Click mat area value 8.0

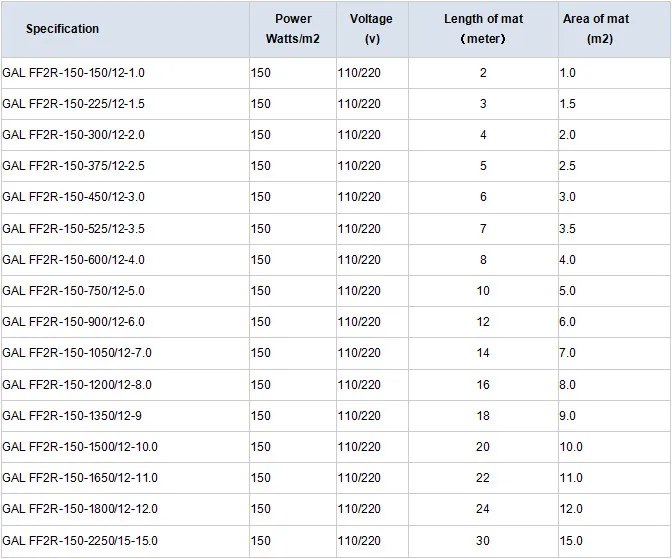567,385
